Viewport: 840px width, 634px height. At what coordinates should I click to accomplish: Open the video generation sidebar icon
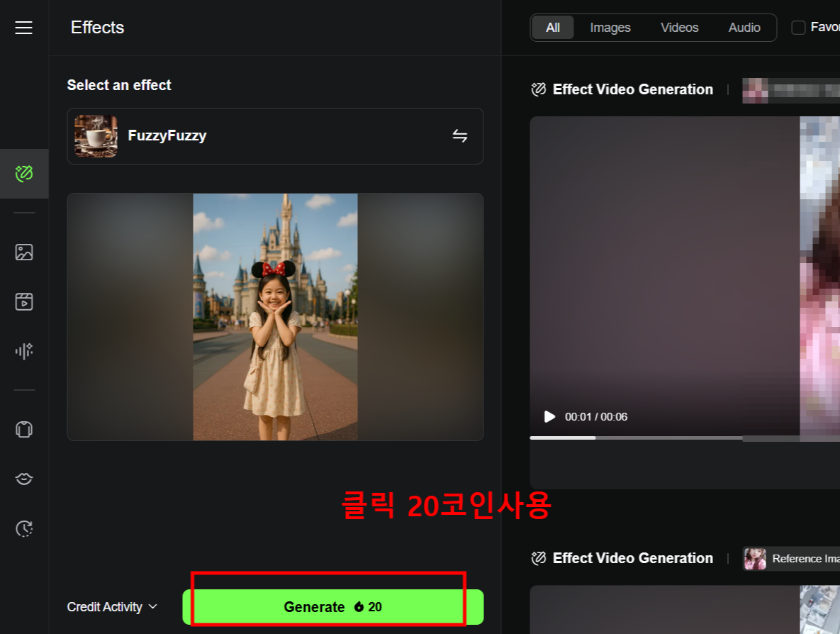[x=24, y=301]
